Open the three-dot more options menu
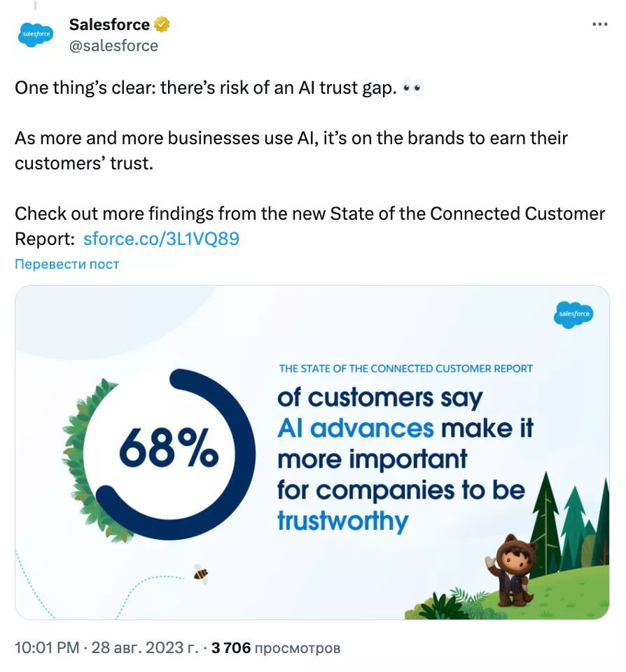The height and width of the screenshot is (672, 626). click(600, 24)
